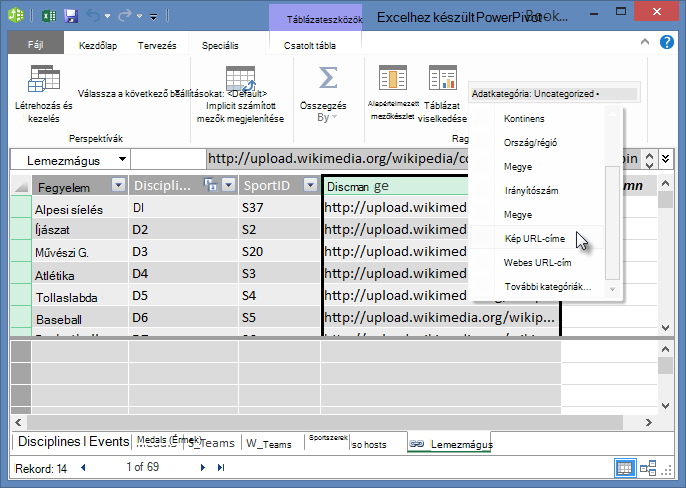Click the PowerPivot app icon in title bar
This screenshot has width=686, height=488.
click(x=16, y=16)
